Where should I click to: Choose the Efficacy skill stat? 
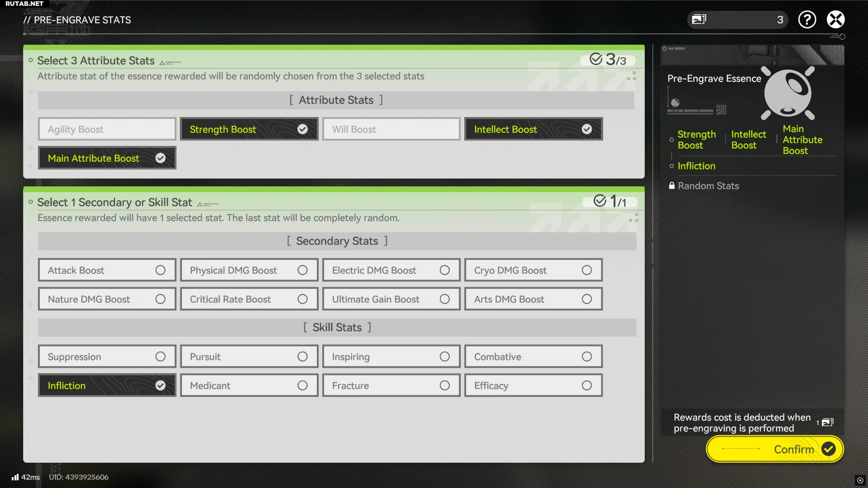[533, 385]
